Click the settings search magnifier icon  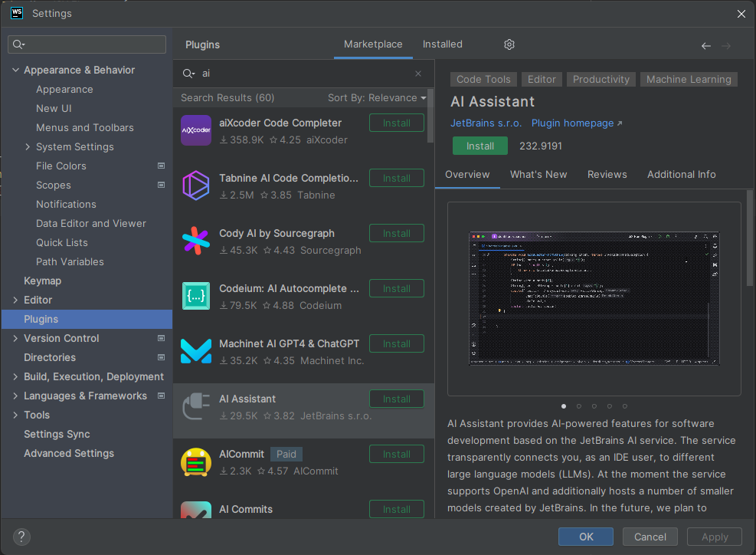(x=18, y=44)
